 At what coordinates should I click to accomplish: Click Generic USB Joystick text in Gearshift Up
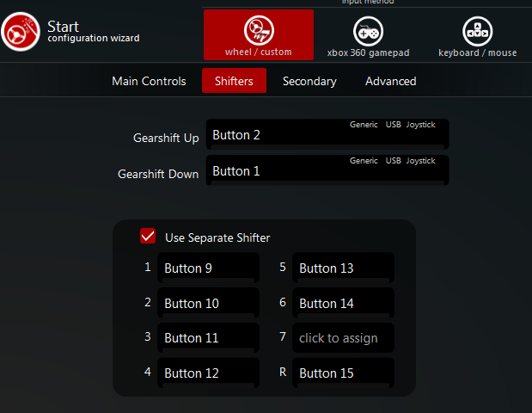pyautogui.click(x=392, y=125)
